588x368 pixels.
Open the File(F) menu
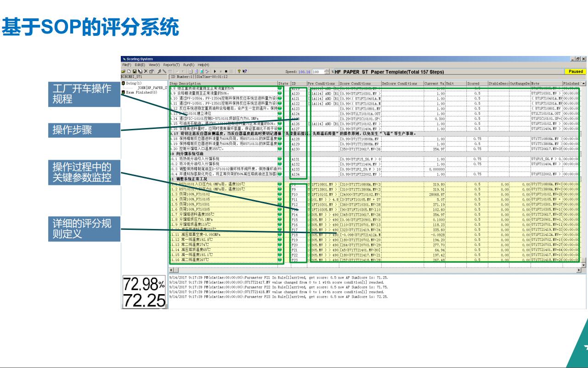pyautogui.click(x=127, y=65)
